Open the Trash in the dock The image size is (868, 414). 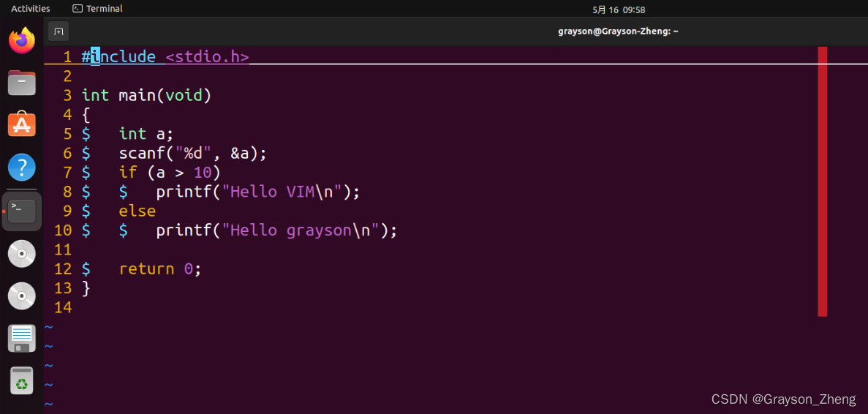22,381
